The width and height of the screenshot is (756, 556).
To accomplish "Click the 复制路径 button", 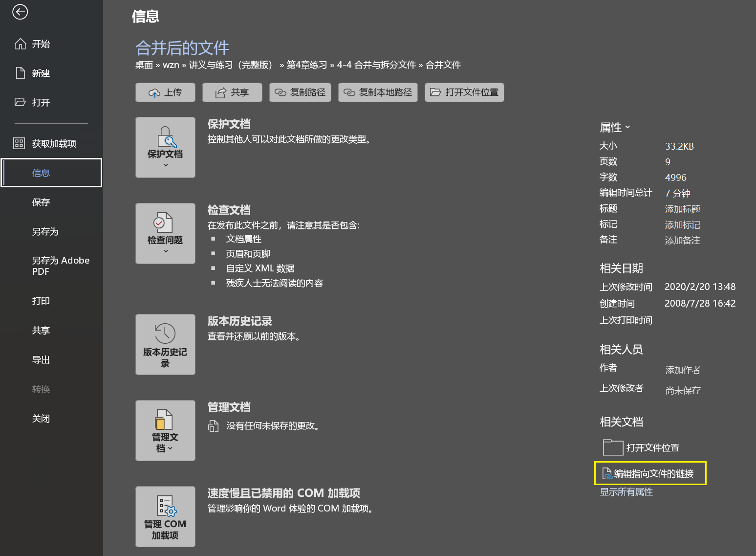I will (x=300, y=92).
